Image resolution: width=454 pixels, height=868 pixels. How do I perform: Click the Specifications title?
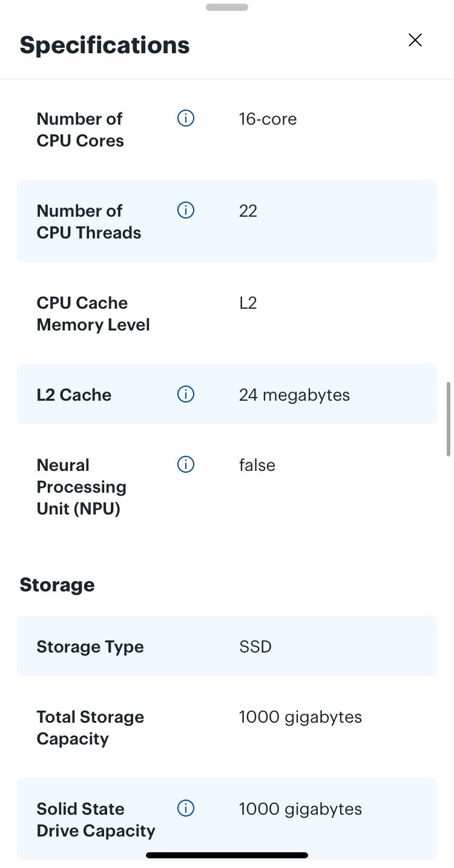click(x=105, y=45)
